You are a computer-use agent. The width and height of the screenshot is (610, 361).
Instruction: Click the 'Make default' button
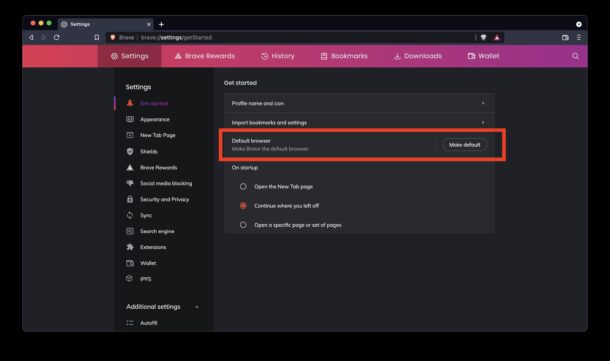click(x=465, y=145)
